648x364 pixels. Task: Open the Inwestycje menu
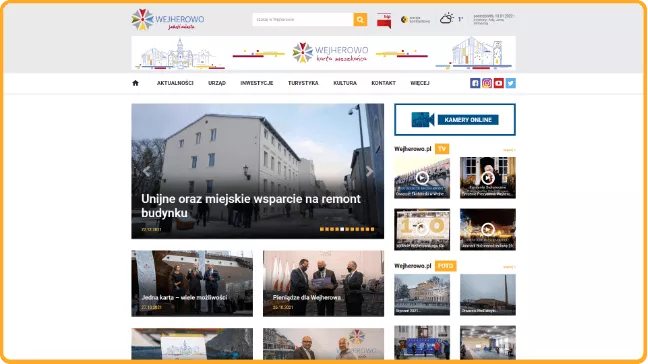click(257, 83)
